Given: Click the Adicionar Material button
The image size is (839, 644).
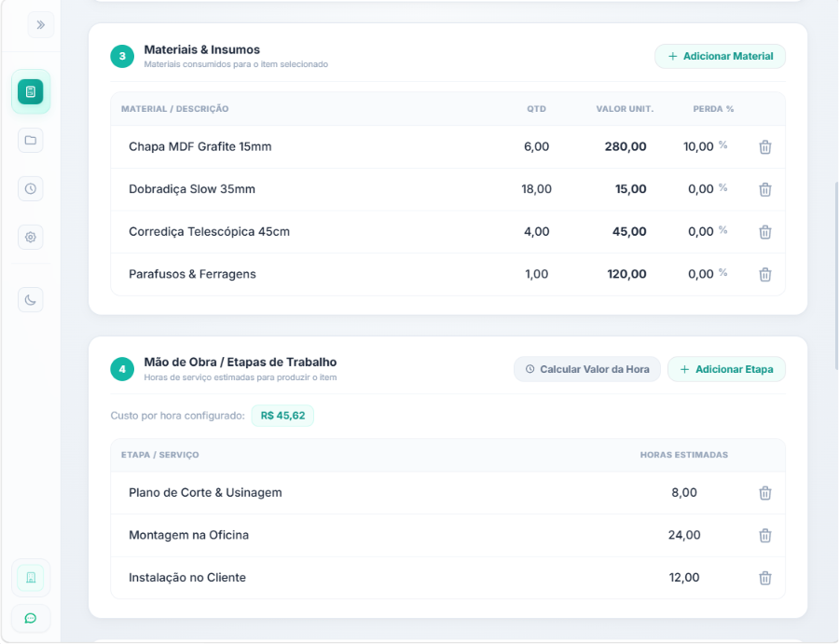Looking at the screenshot, I should pos(720,56).
